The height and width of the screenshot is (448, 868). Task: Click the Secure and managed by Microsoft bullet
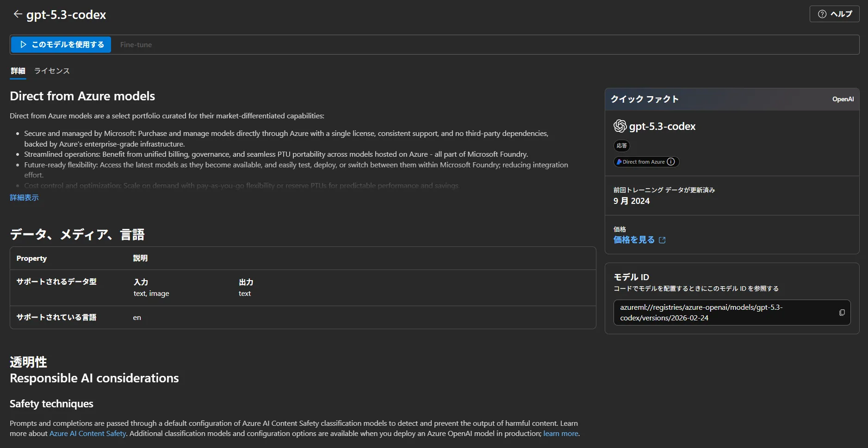pos(286,139)
